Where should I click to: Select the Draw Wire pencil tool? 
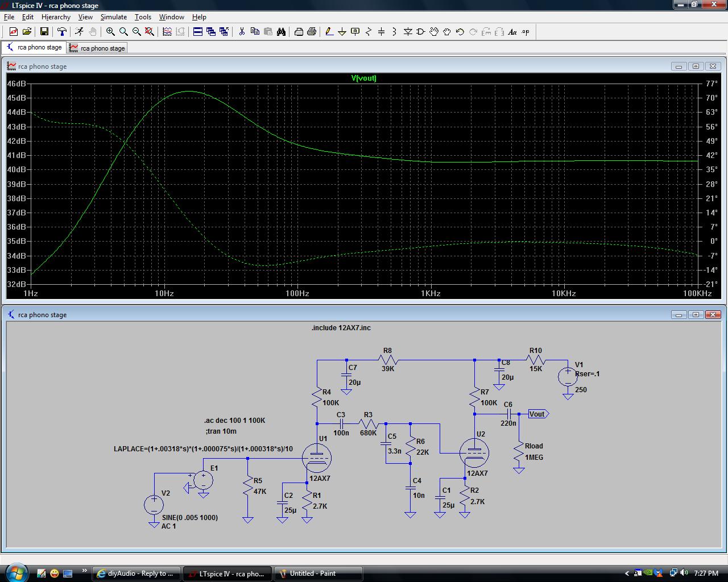click(329, 32)
